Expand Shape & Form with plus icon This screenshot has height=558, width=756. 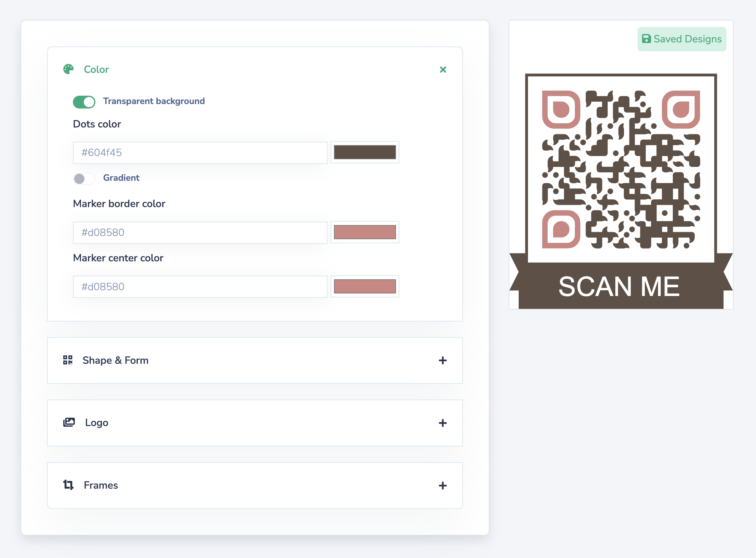443,361
